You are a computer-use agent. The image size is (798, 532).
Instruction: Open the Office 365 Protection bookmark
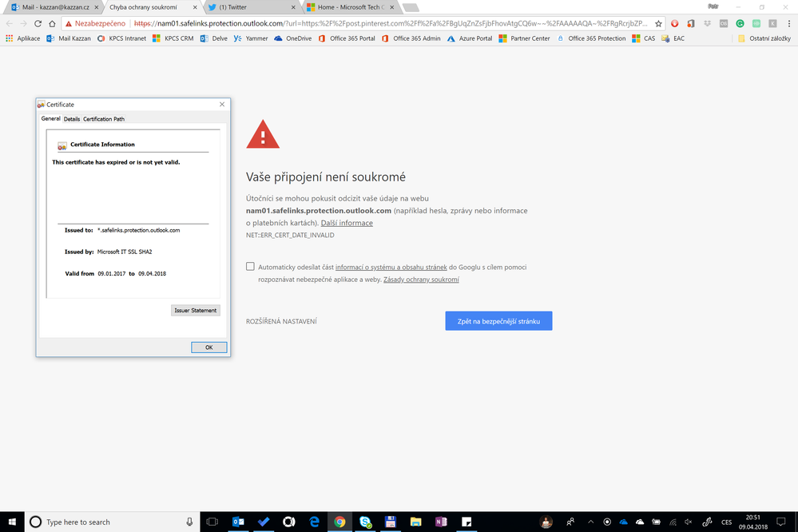point(591,38)
